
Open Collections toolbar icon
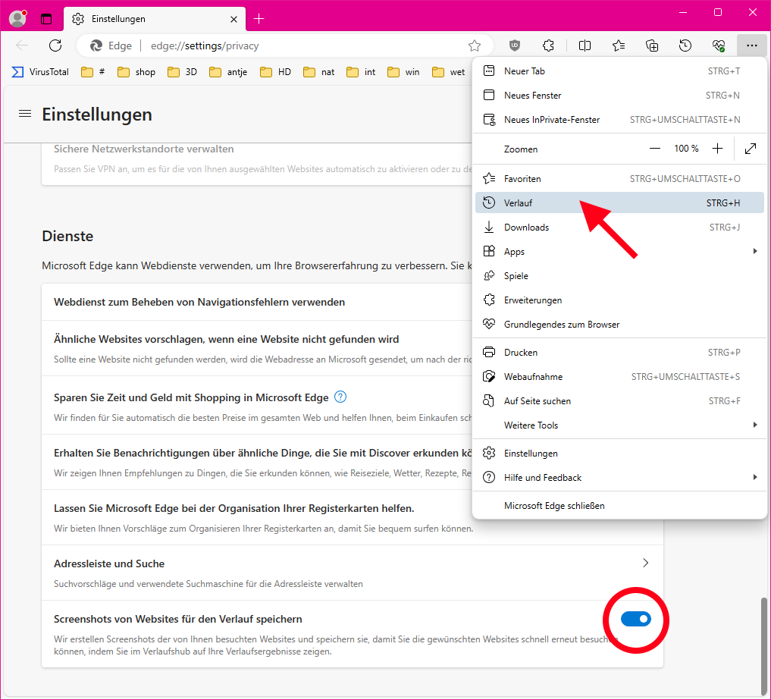pyautogui.click(x=652, y=46)
